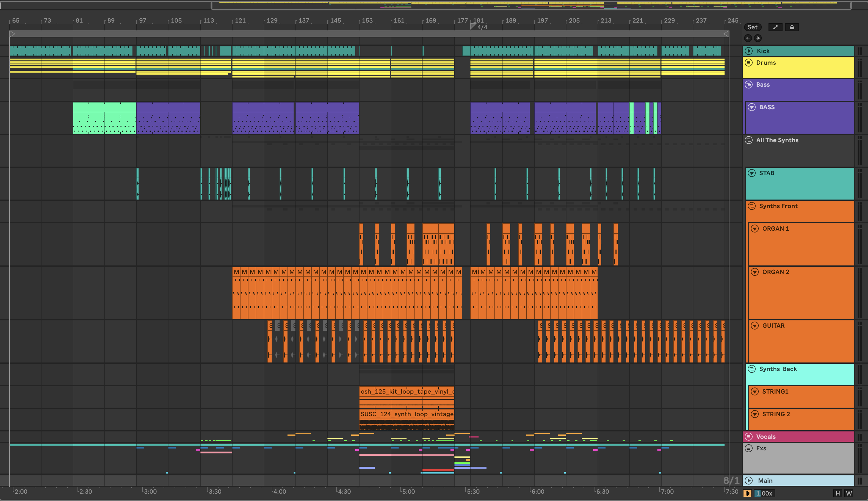Click the Main track play icon
This screenshot has height=501, width=868.
(749, 481)
